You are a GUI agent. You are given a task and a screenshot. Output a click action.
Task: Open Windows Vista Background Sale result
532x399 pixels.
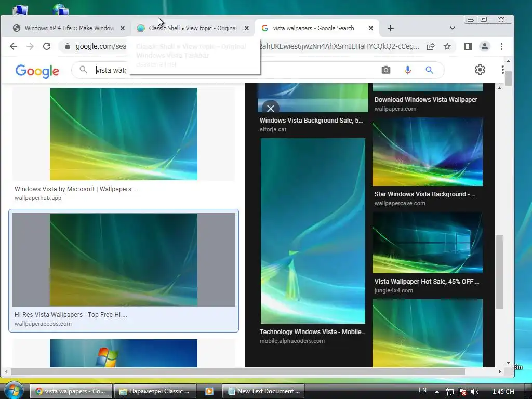click(x=311, y=121)
